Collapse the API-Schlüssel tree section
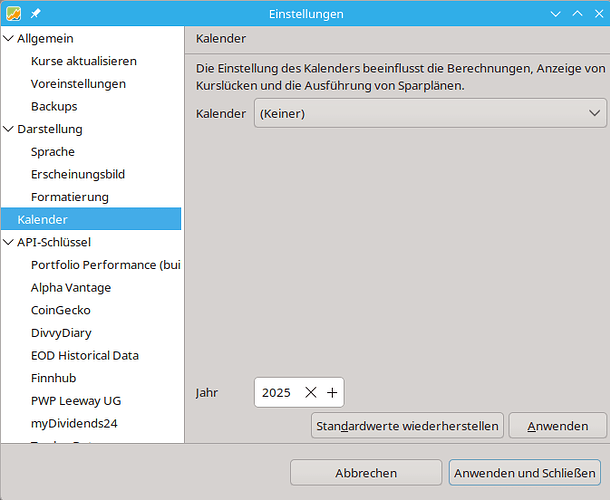This screenshot has height=500, width=610. tap(8, 242)
